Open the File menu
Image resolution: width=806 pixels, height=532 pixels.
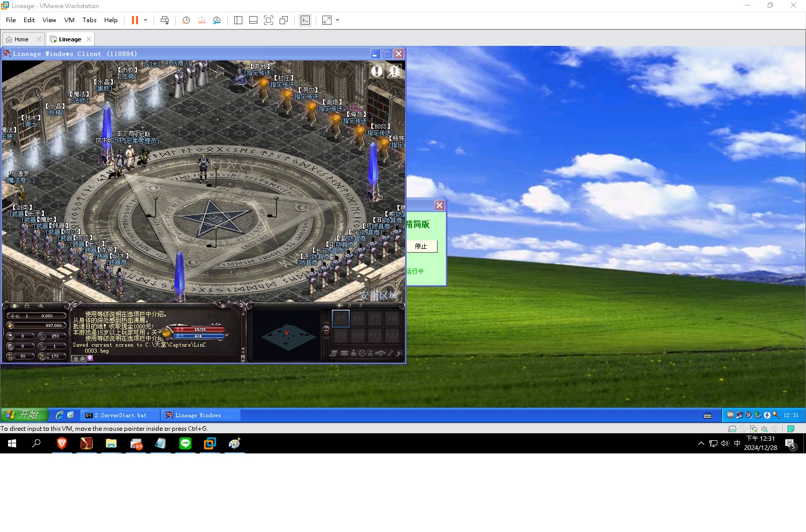(11, 20)
